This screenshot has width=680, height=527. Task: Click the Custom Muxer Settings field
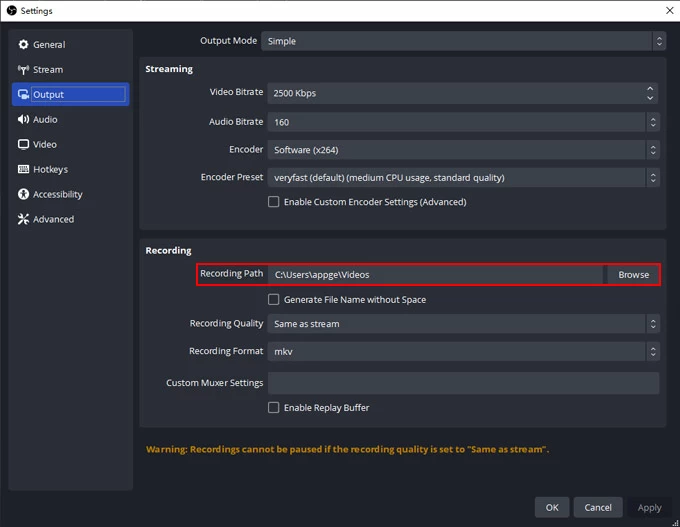(463, 383)
